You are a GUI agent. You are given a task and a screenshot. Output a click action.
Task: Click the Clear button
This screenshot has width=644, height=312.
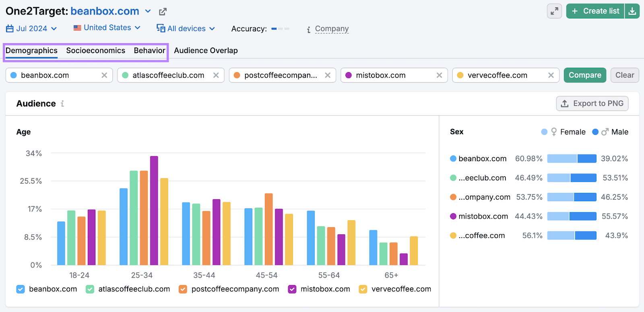coord(625,75)
